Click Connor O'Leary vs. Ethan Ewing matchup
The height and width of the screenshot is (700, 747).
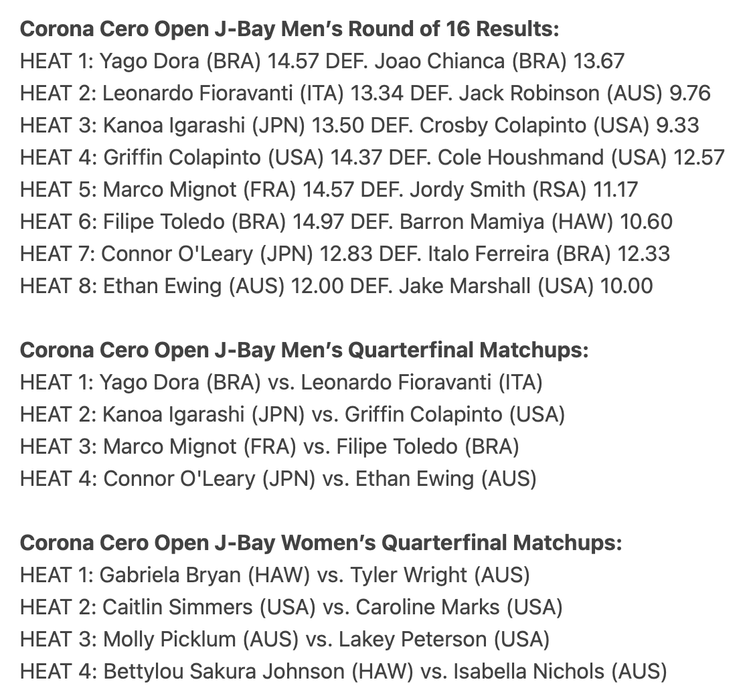pos(278,479)
